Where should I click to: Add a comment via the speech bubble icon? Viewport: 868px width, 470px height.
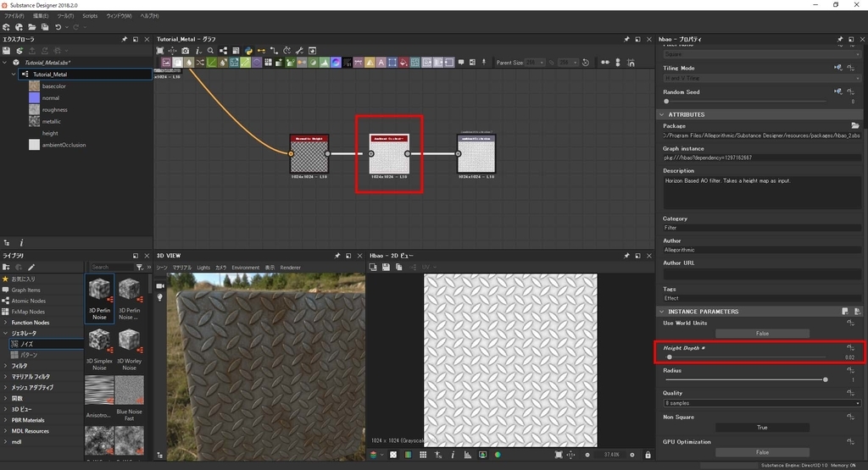point(461,63)
